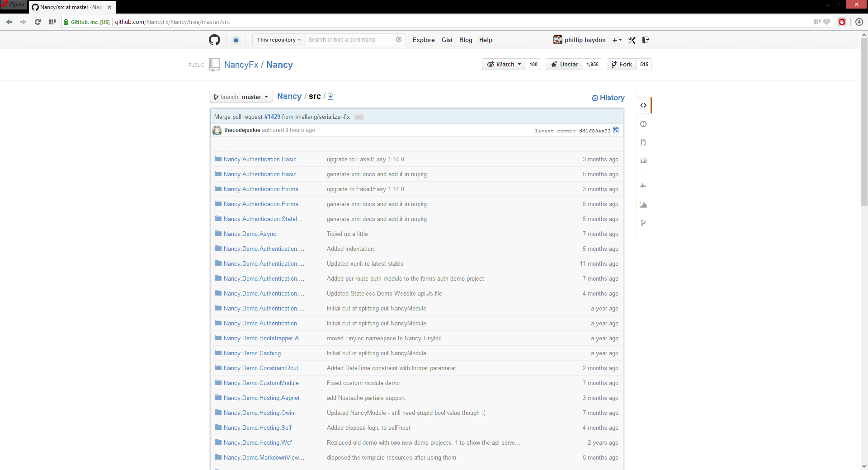View the 515 forks count

point(644,64)
